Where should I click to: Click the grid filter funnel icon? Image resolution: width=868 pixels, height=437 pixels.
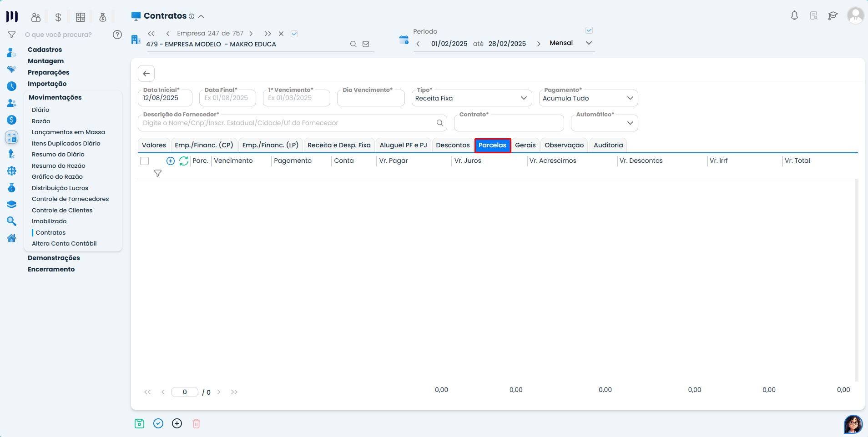158,173
